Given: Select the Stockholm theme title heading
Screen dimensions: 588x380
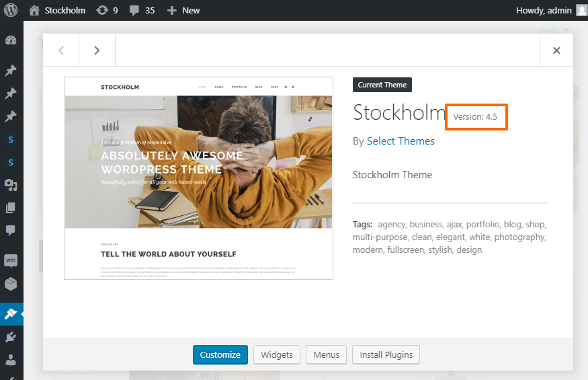Looking at the screenshot, I should [x=399, y=112].
